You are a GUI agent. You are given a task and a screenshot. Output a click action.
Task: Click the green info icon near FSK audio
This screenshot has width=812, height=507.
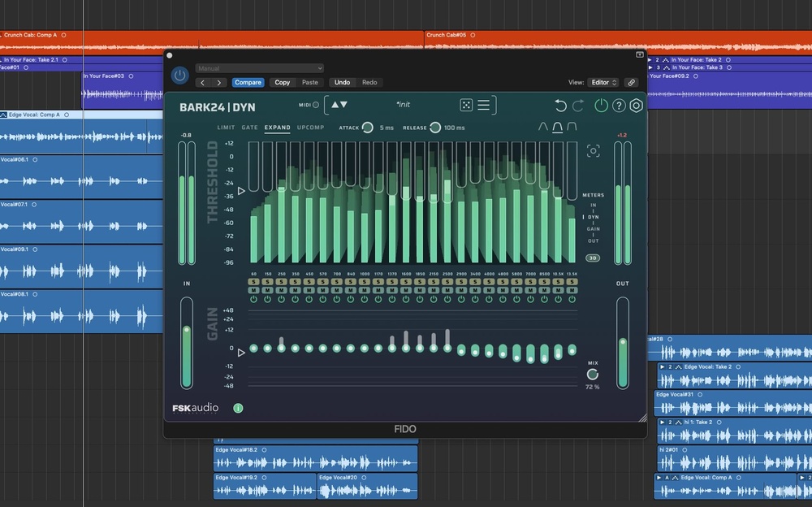point(238,408)
